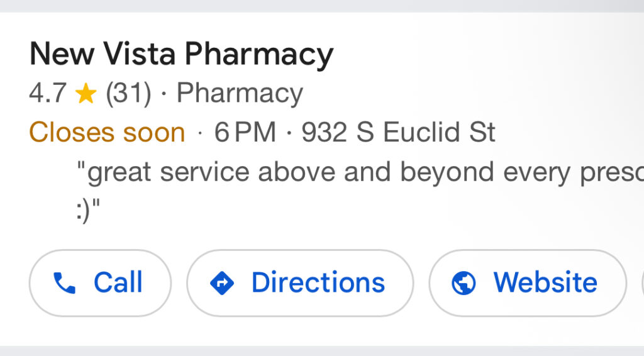Click the ":)" smiley review ending
Screen dimensions: 644x356
87,211
